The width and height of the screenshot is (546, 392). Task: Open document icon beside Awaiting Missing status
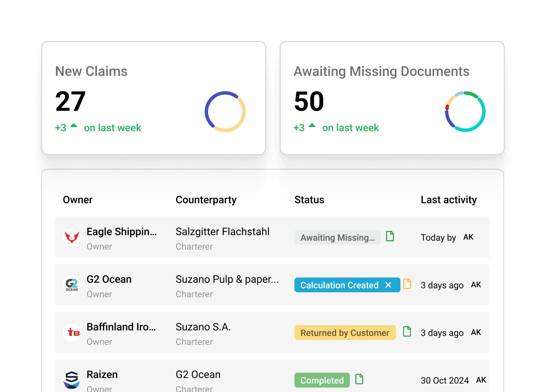(390, 236)
